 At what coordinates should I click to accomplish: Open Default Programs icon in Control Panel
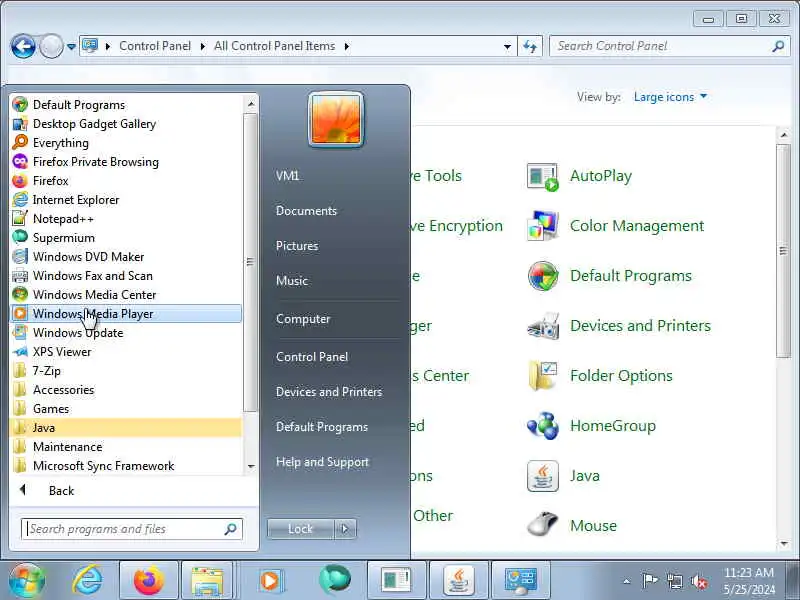542,276
